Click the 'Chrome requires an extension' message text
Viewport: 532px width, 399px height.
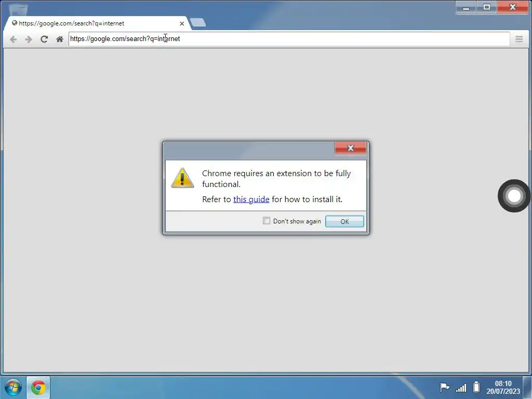(x=276, y=179)
